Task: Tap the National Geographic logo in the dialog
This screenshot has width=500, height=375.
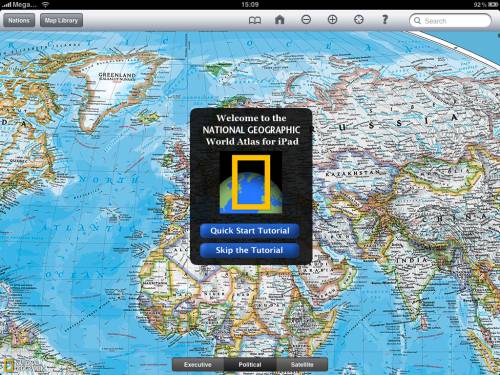Action: coord(251,183)
